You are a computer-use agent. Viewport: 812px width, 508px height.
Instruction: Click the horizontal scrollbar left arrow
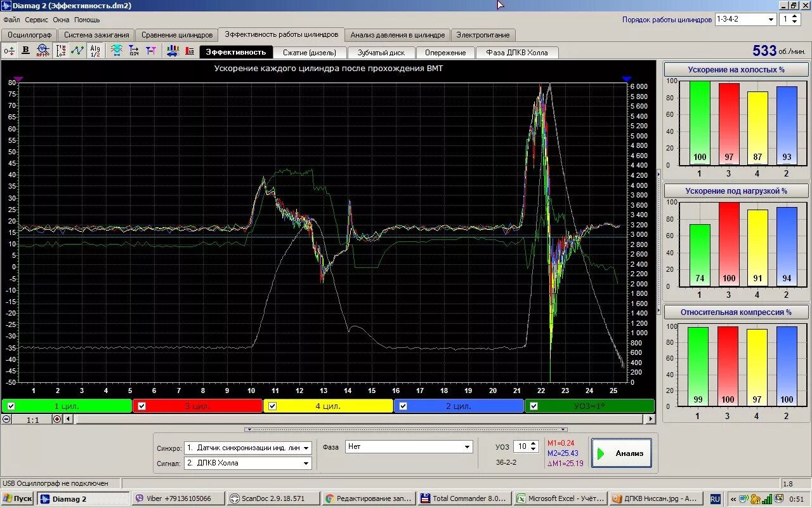click(x=69, y=419)
